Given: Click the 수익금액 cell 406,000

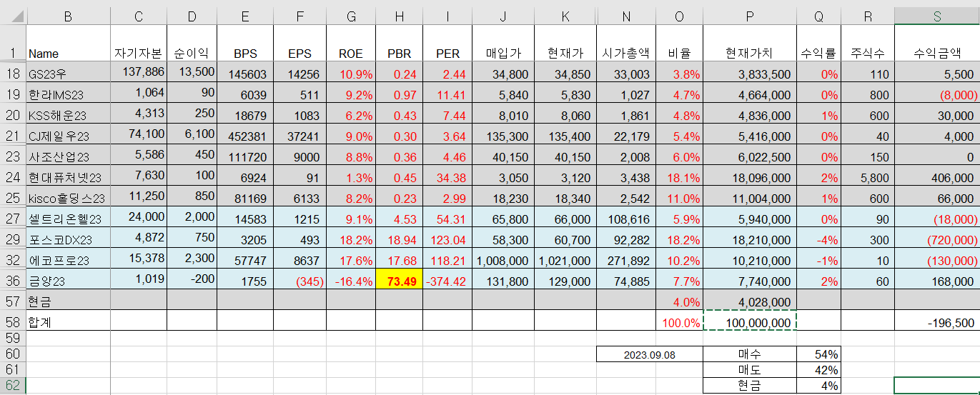Looking at the screenshot, I should point(937,176).
